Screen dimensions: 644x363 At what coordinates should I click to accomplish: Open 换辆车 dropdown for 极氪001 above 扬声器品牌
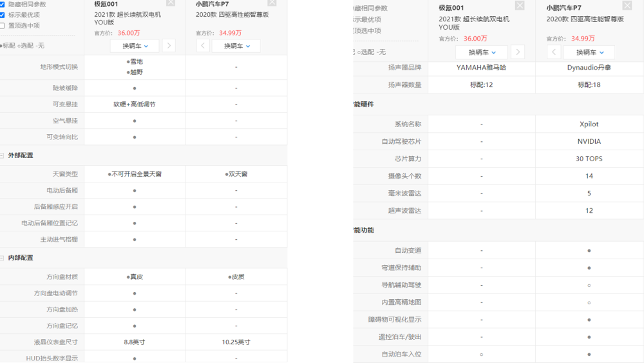pos(482,52)
